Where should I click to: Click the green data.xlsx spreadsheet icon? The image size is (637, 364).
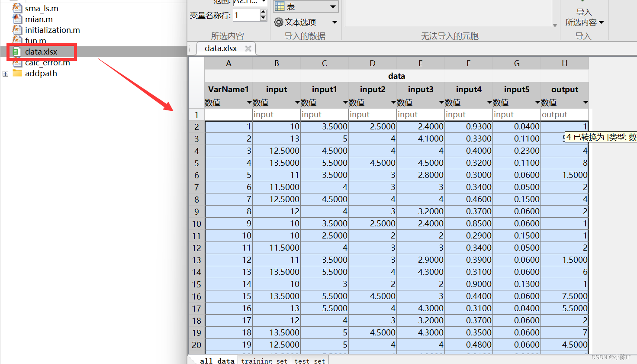pyautogui.click(x=16, y=52)
